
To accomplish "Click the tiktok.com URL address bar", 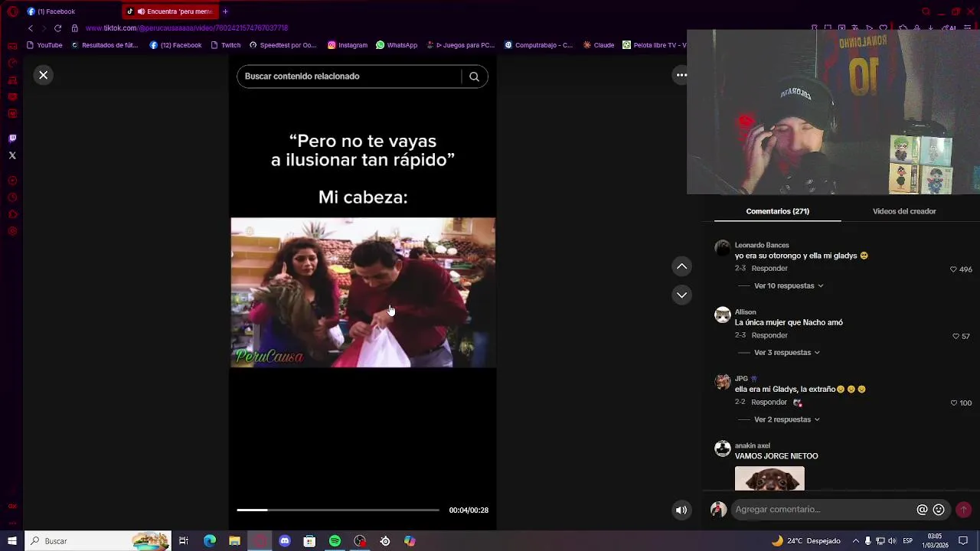I will pos(187,28).
